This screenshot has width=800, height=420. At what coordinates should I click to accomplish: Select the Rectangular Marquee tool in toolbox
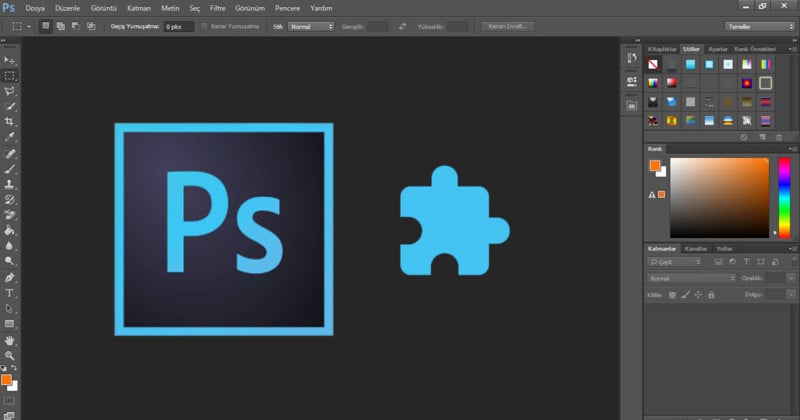[9, 76]
